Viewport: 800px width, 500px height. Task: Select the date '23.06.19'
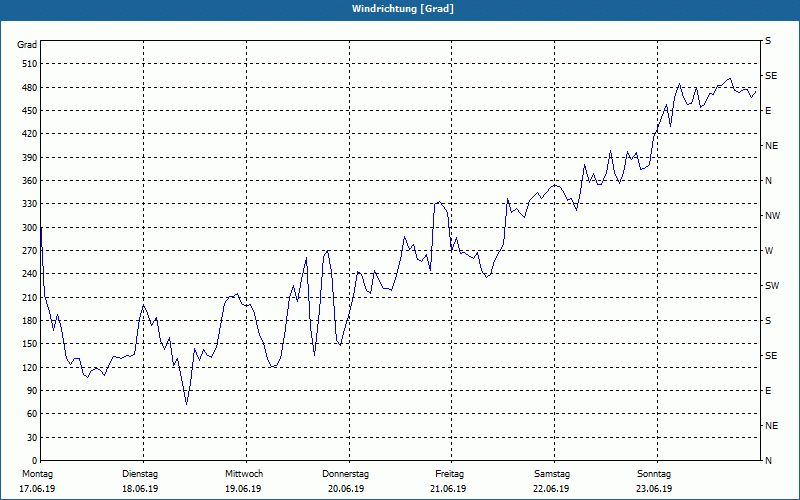coord(654,489)
